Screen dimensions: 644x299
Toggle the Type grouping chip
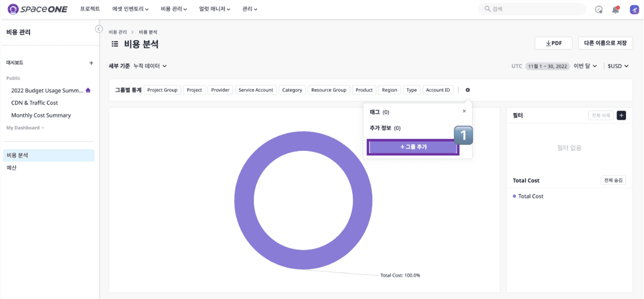tap(412, 90)
